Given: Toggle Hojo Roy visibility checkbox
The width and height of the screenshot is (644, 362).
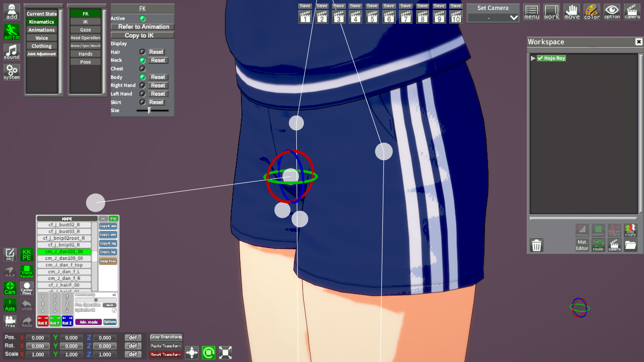Looking at the screenshot, I should pos(540,58).
